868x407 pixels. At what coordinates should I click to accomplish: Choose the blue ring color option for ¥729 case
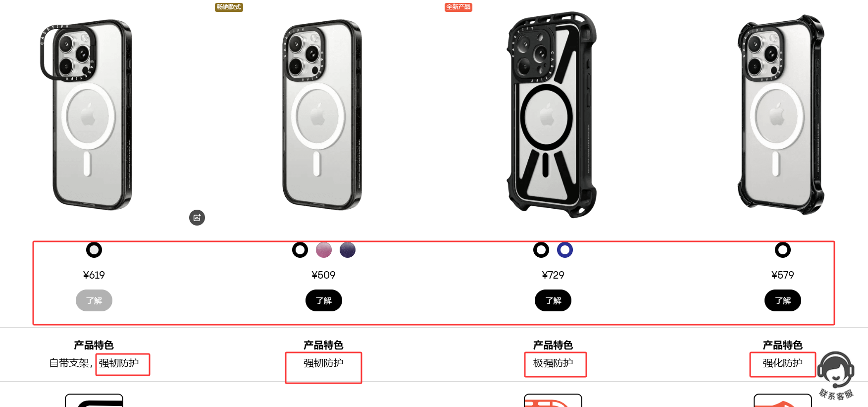[x=565, y=250]
